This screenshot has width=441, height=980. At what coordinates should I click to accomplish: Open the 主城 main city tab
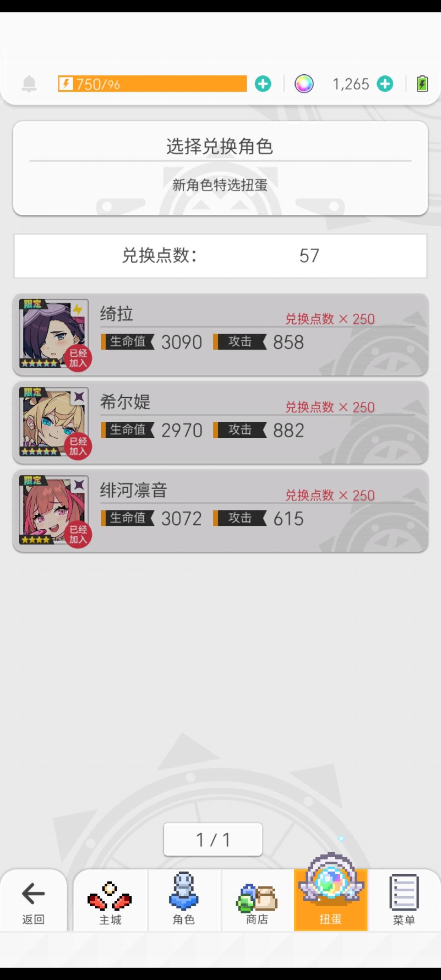(110, 901)
